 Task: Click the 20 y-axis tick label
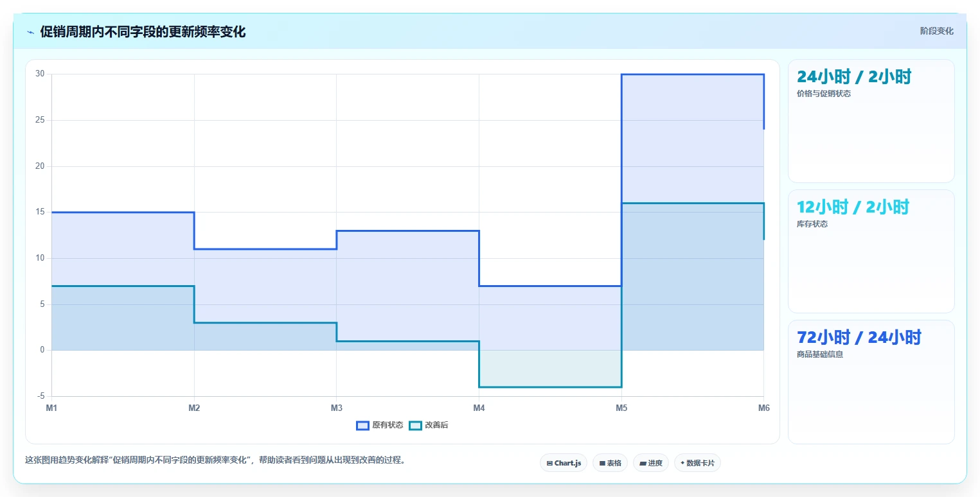(x=40, y=166)
